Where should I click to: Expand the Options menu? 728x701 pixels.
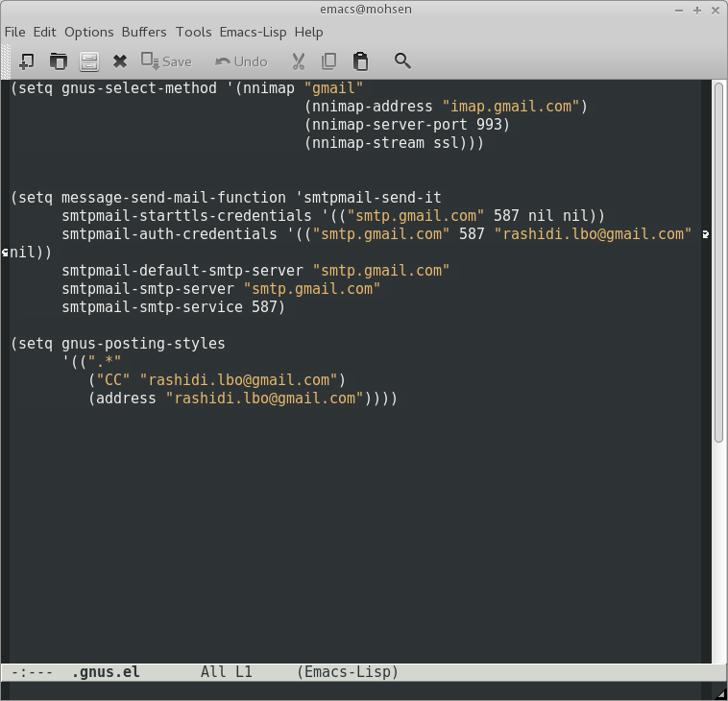pos(88,32)
